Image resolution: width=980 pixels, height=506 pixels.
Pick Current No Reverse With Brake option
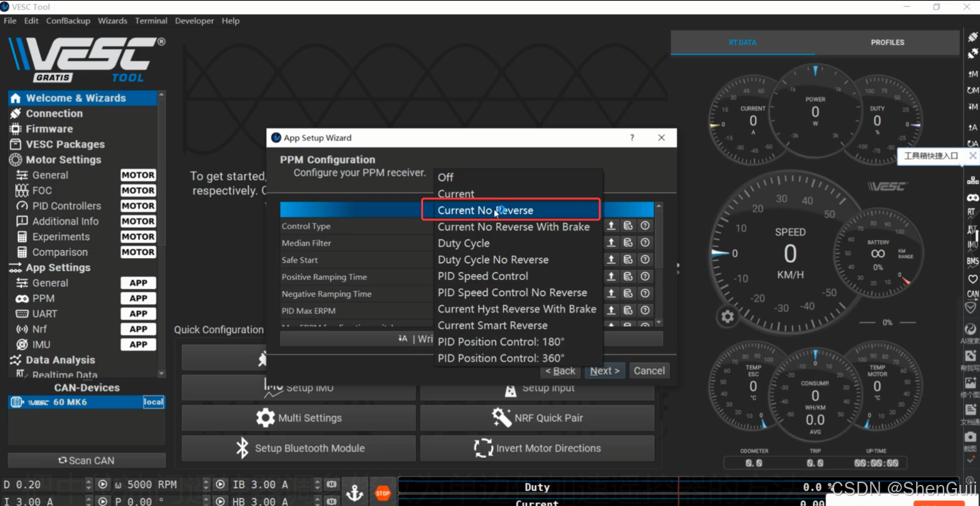tap(513, 227)
